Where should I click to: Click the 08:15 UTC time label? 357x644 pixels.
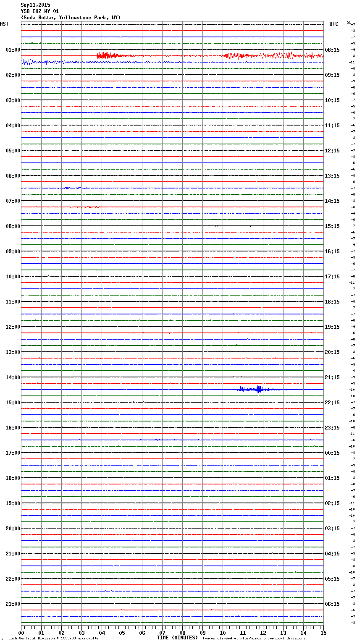coord(332,50)
